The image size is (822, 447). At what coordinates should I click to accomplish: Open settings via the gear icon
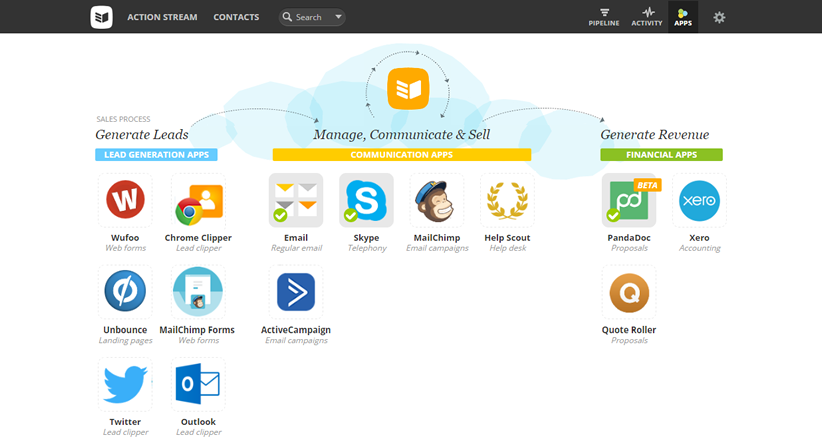pyautogui.click(x=719, y=17)
